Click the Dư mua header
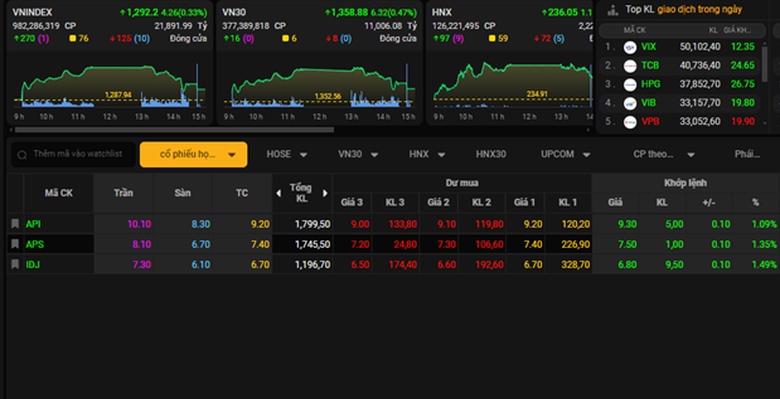The width and height of the screenshot is (780, 399). coord(462,183)
